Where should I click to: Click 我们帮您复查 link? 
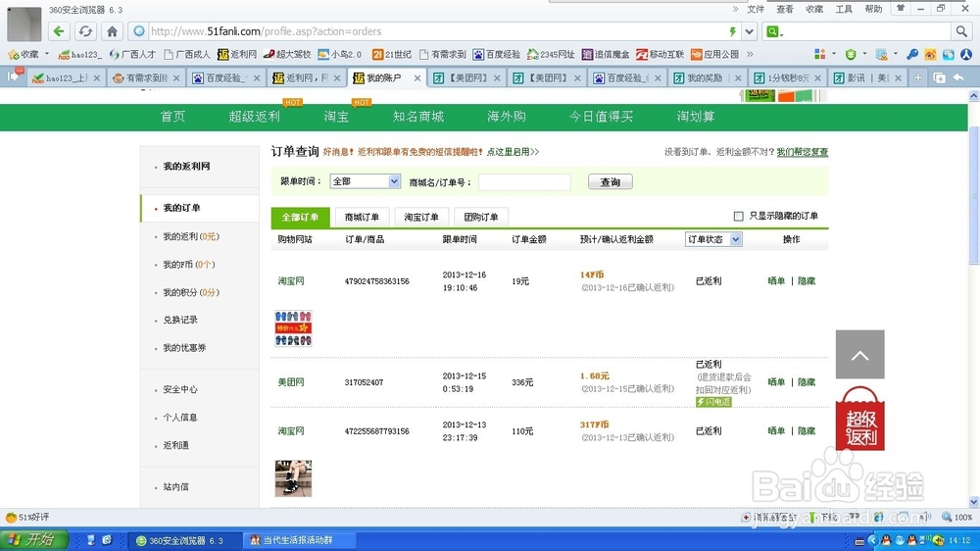pyautogui.click(x=802, y=152)
